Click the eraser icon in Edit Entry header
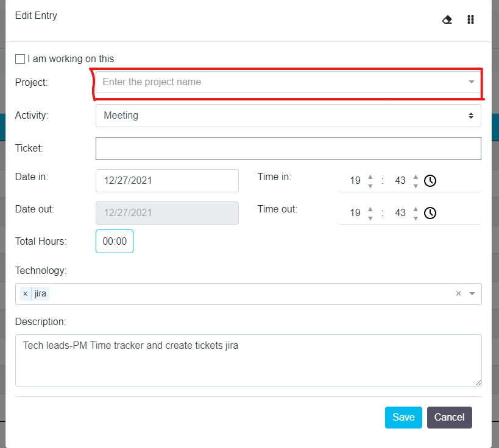The height and width of the screenshot is (448, 499). point(447,19)
